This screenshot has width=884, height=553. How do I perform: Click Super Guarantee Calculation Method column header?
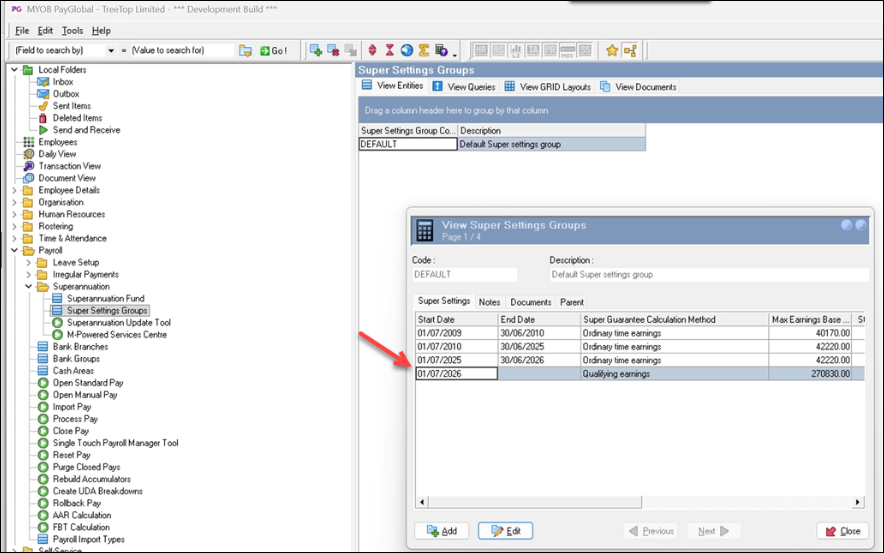click(x=674, y=320)
